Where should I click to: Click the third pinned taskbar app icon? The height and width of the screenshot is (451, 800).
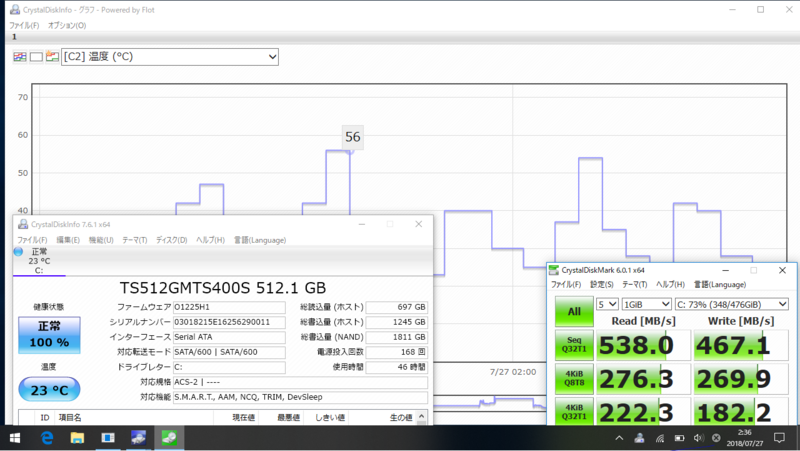point(108,438)
